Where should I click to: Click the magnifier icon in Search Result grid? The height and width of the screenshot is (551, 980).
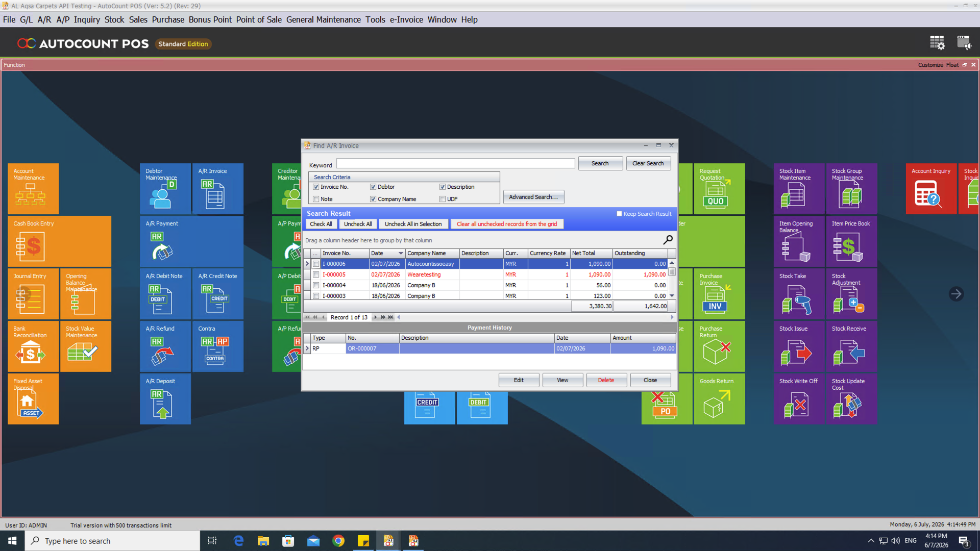coord(668,240)
